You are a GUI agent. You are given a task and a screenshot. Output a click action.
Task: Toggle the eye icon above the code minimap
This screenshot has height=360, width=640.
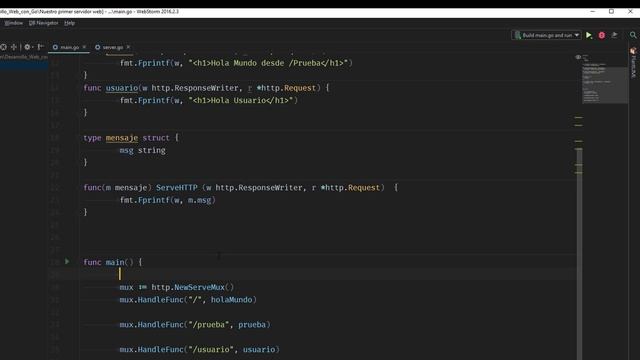pyautogui.click(x=578, y=57)
